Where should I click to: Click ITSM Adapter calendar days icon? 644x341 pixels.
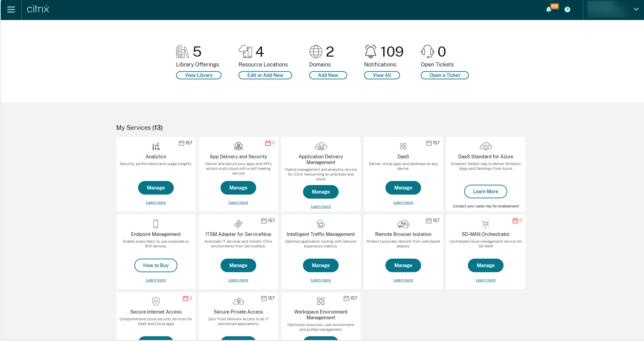(264, 221)
